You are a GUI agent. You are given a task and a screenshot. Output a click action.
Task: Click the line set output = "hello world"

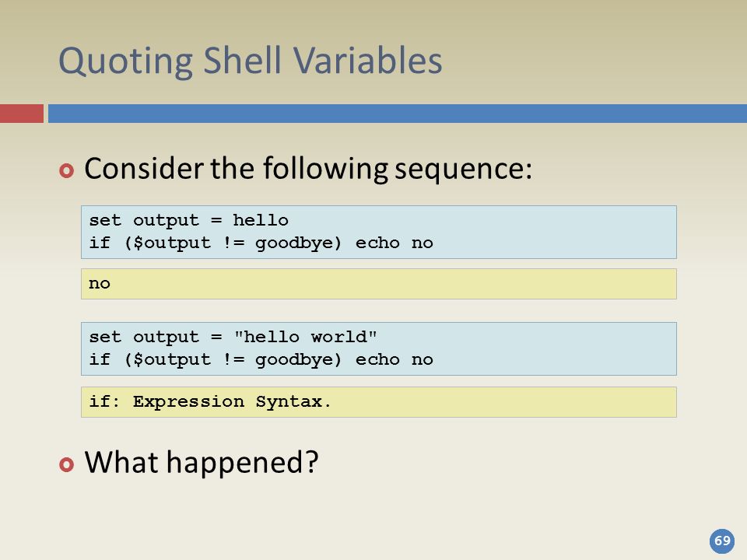click(233, 337)
